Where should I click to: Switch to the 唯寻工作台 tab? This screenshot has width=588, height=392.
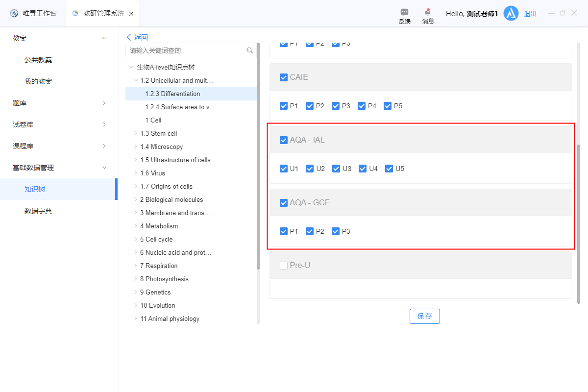tap(33, 14)
